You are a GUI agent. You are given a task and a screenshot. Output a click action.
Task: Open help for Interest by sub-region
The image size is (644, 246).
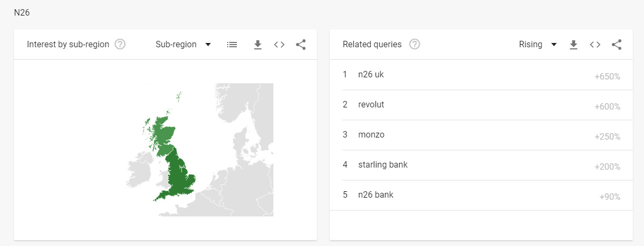(120, 45)
